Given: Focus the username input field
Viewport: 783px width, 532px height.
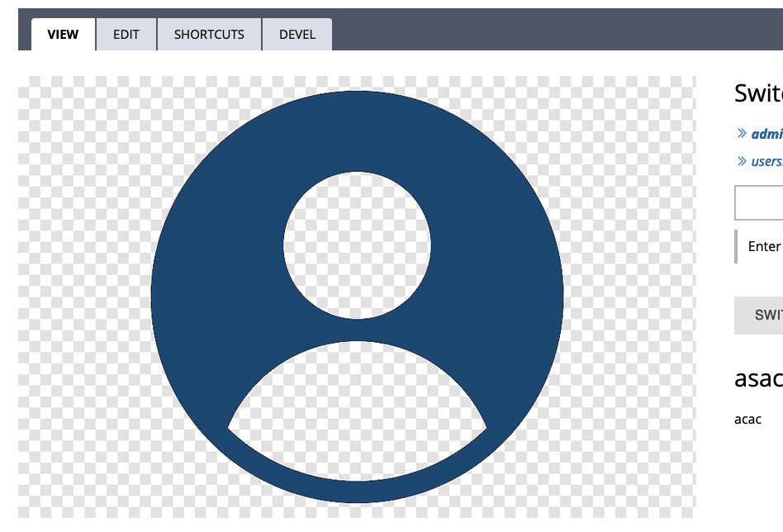Looking at the screenshot, I should click(x=764, y=202).
